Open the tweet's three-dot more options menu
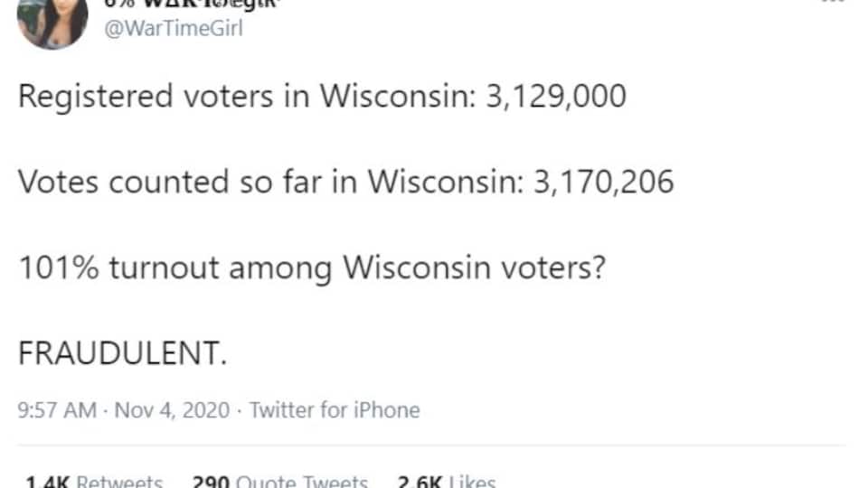This screenshot has height=488, width=868. coord(832,3)
